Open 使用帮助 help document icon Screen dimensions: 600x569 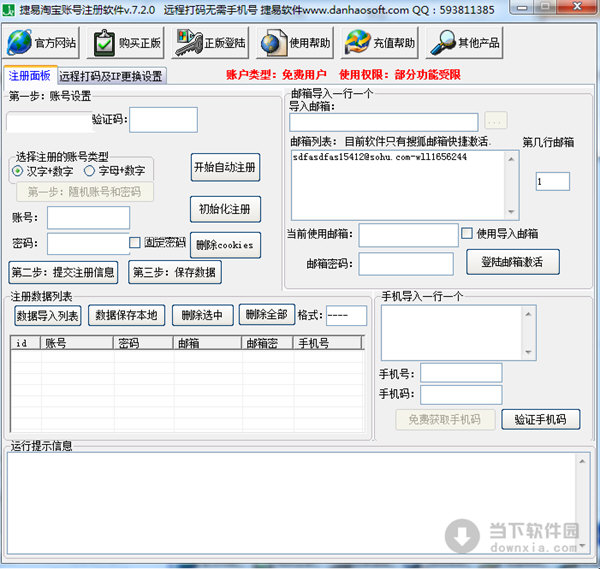pyautogui.click(x=295, y=42)
